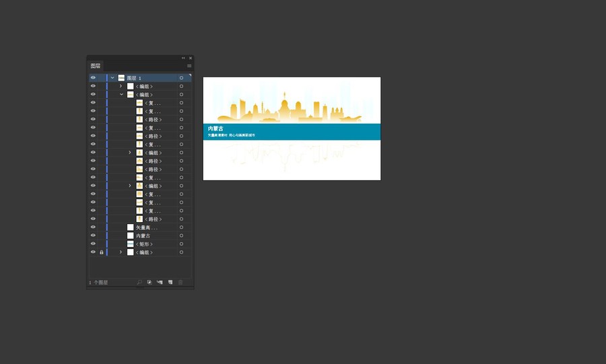Click the lock icon on the locked <编组> row
606x364 pixels.
[102, 252]
